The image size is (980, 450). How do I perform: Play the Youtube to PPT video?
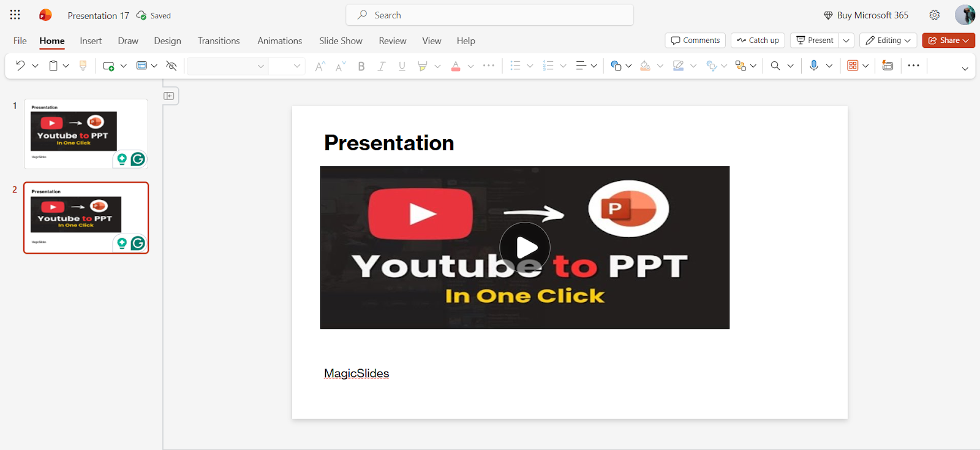525,248
